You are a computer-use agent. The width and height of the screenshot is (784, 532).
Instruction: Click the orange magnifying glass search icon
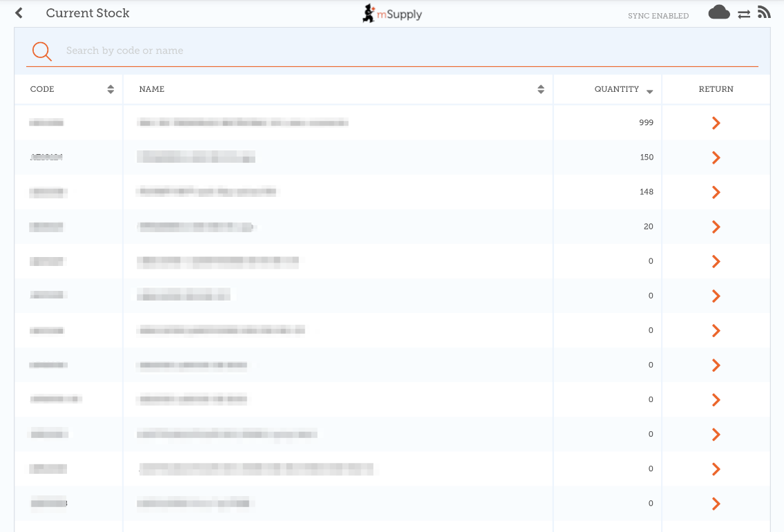pyautogui.click(x=42, y=51)
